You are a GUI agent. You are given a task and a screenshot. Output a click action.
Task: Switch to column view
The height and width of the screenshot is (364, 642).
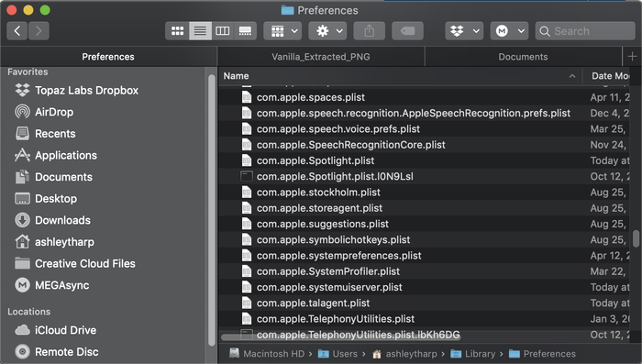coord(223,30)
